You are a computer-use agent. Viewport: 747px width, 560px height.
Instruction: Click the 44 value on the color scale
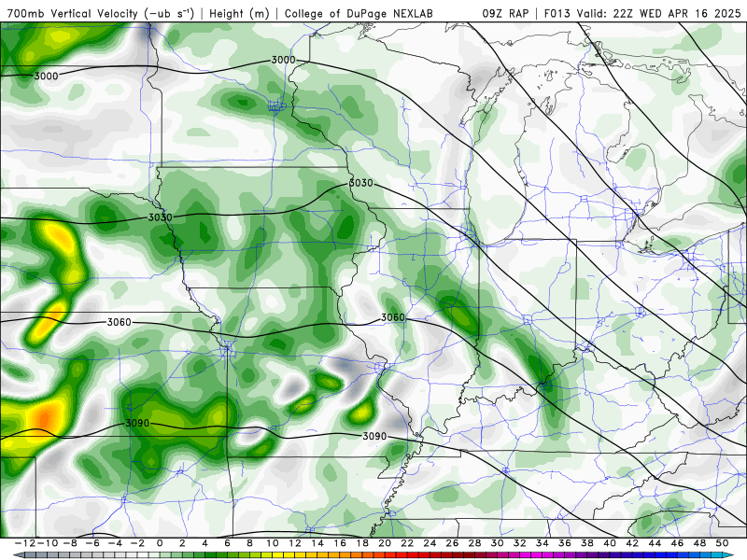(x=655, y=543)
